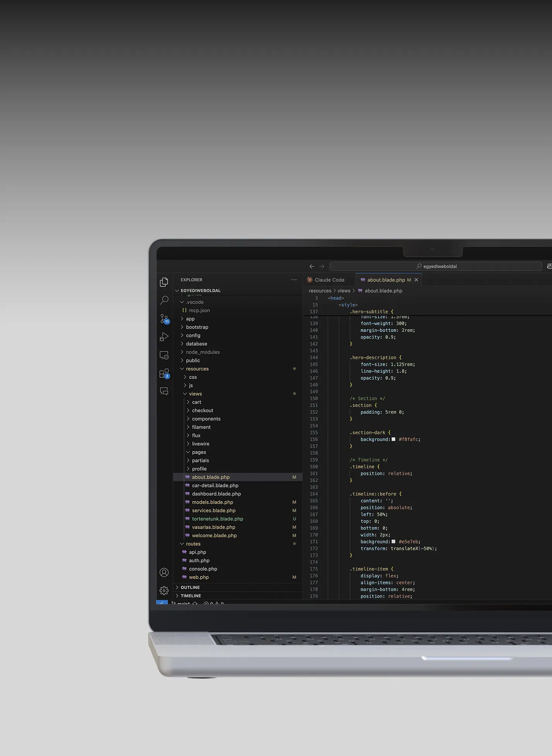Open web.php under routes

pos(199,577)
